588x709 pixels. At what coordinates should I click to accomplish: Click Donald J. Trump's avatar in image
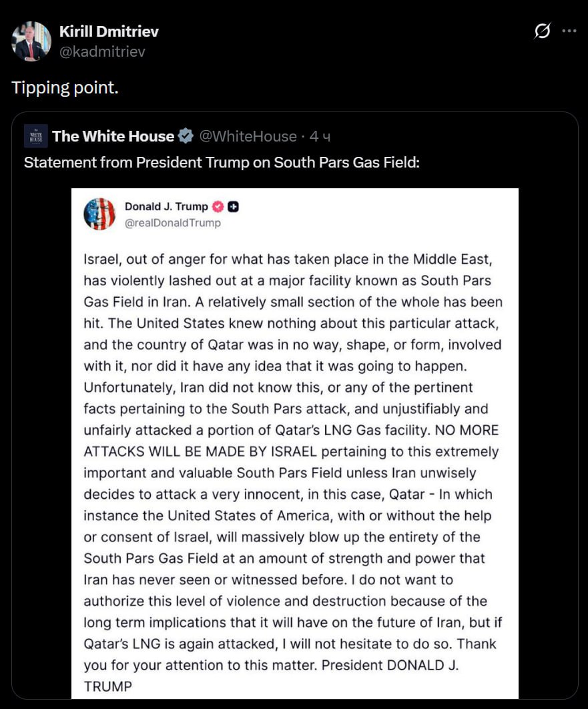pos(99,214)
